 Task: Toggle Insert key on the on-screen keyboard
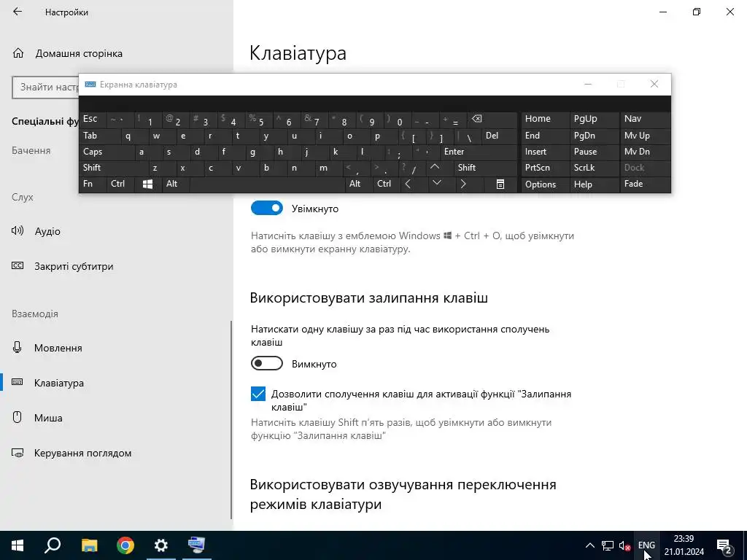[x=545, y=152]
